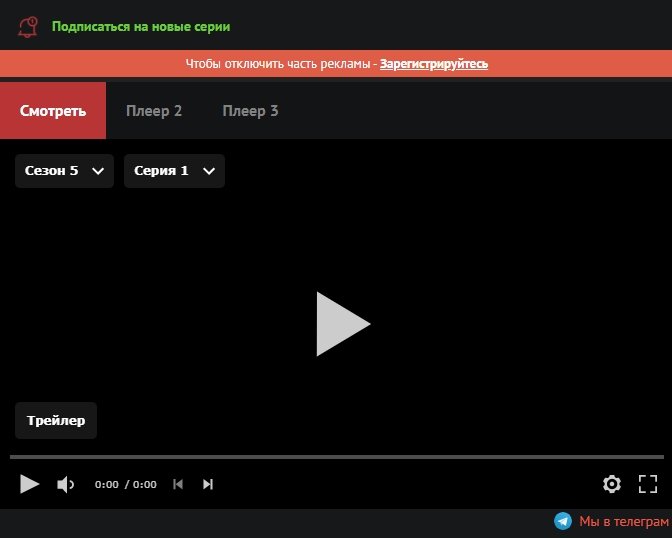Open the 'Мы в телеграм' link
The width and height of the screenshot is (672, 538).
[x=624, y=521]
